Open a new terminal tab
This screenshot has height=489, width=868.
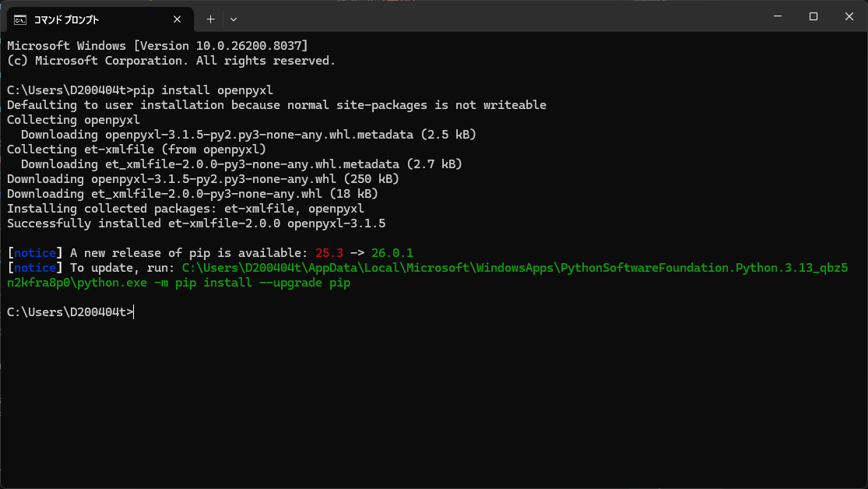[x=210, y=19]
